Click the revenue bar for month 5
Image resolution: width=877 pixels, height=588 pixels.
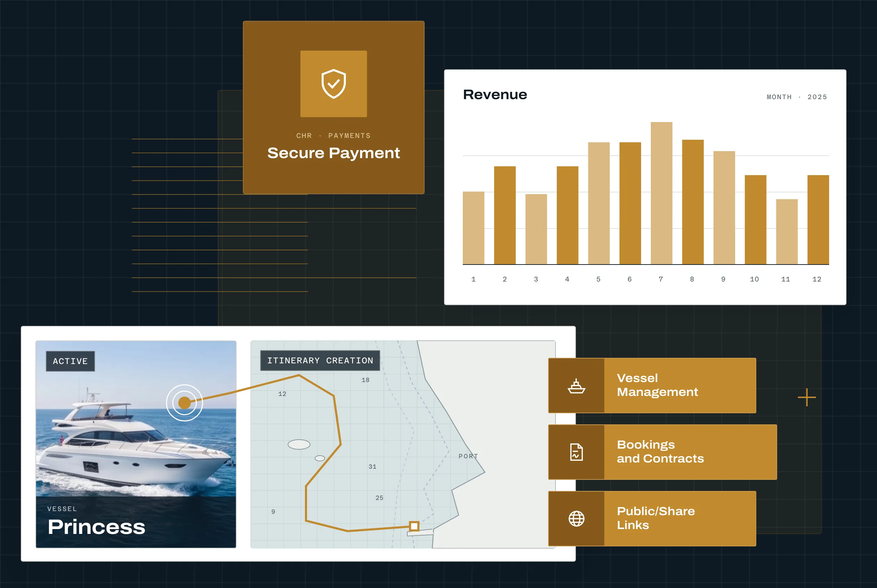tap(598, 203)
